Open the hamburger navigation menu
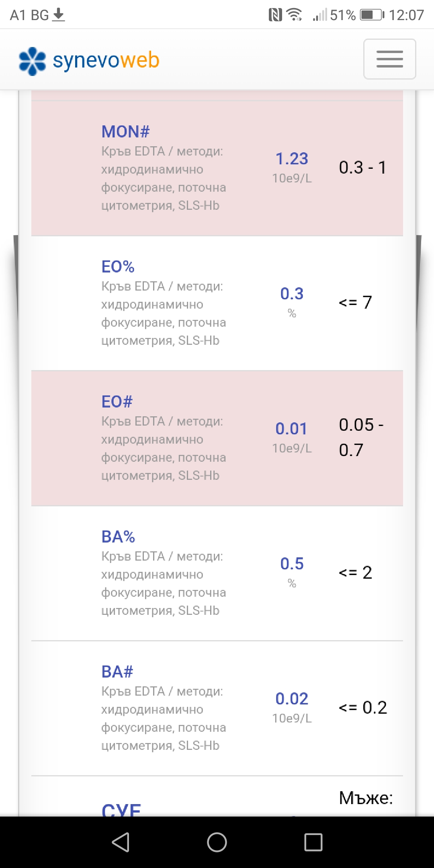 (389, 59)
